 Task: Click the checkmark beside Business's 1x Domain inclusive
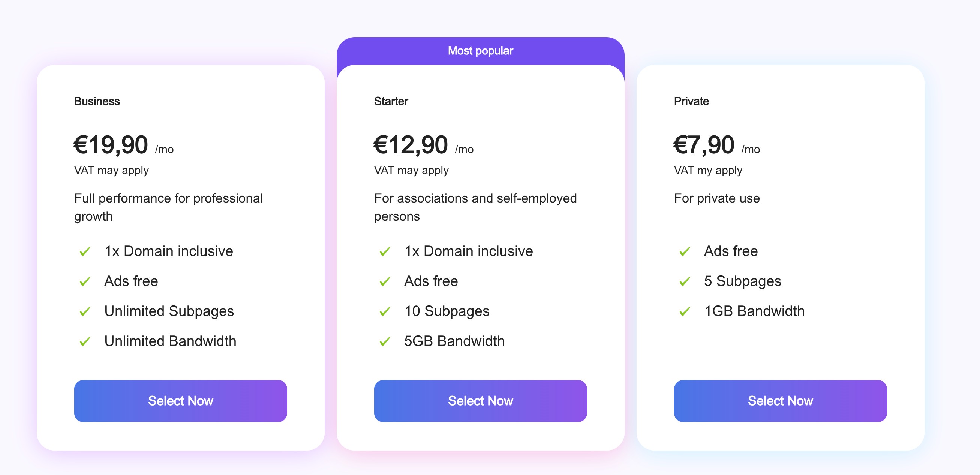point(84,251)
